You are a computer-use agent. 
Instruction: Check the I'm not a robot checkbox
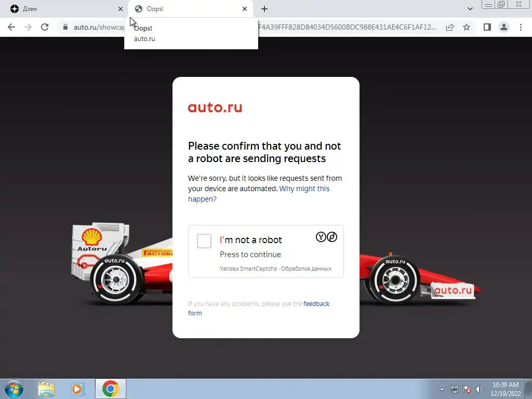pyautogui.click(x=204, y=241)
